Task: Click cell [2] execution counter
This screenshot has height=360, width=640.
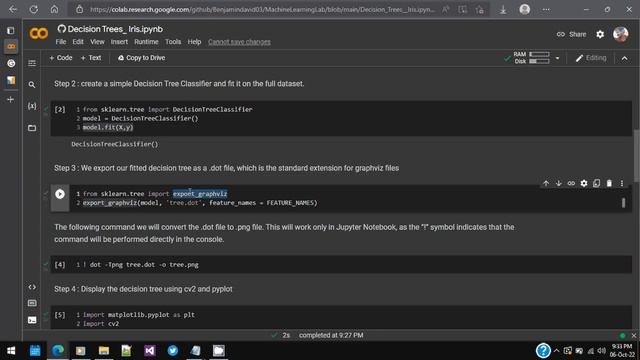Action: [60, 109]
